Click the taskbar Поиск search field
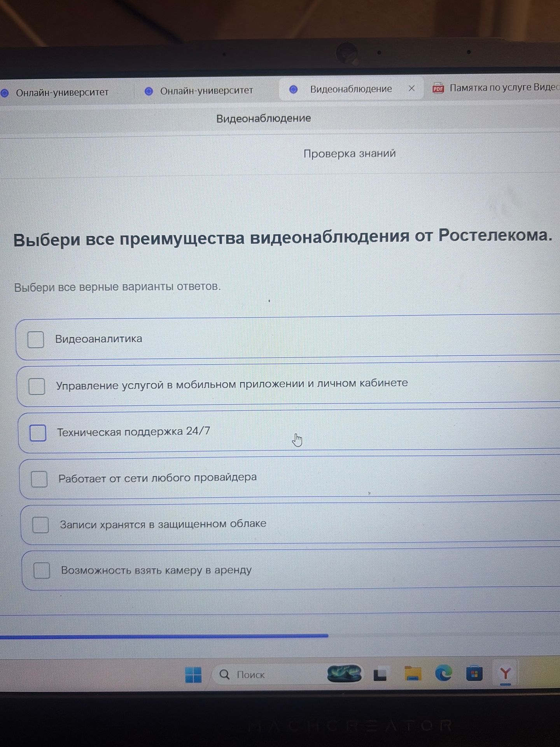The image size is (560, 747). [x=287, y=674]
